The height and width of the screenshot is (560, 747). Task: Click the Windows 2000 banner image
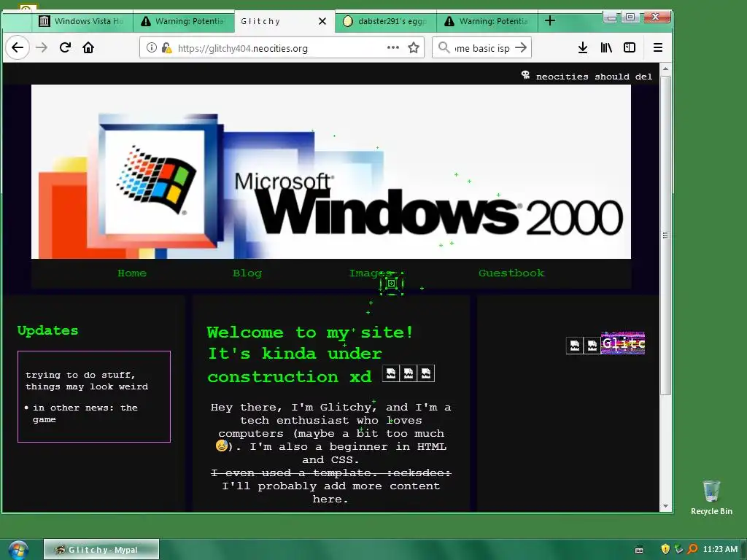coord(331,172)
